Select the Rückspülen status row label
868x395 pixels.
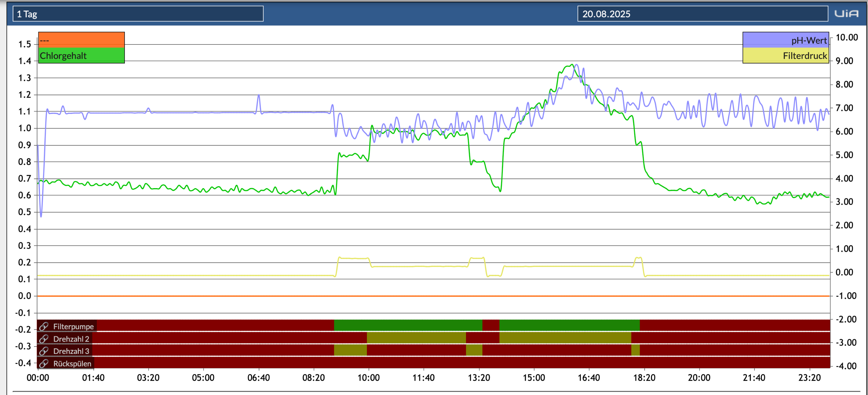pos(72,363)
